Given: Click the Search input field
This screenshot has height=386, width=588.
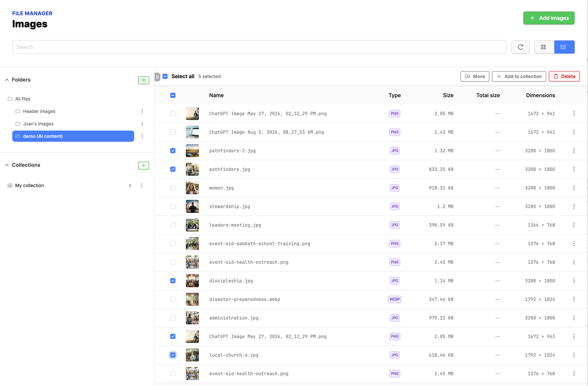Looking at the screenshot, I should click(x=259, y=47).
